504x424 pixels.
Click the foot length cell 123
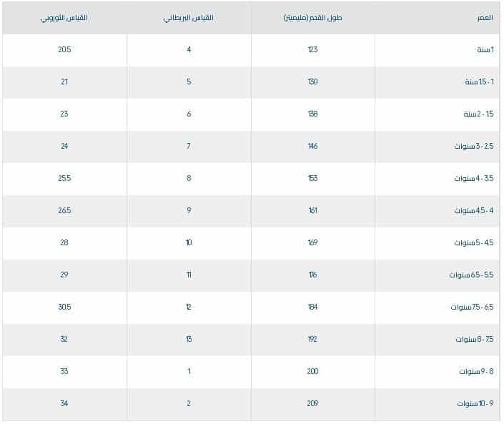(313, 50)
